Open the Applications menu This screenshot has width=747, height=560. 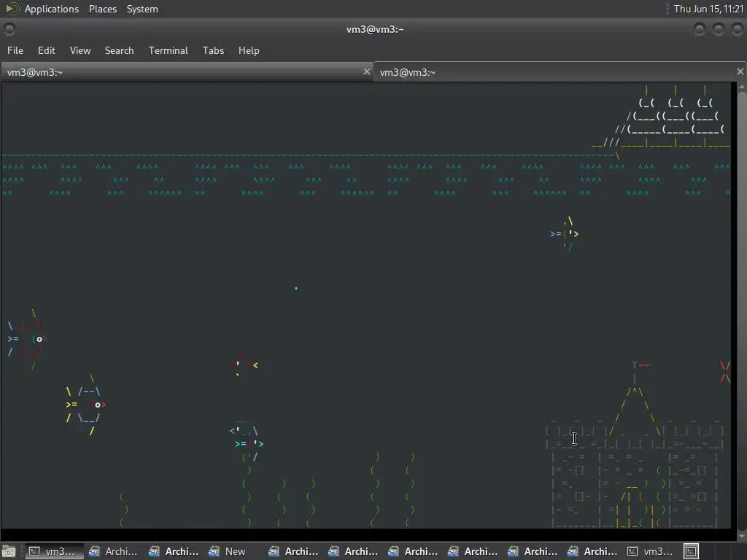(52, 9)
